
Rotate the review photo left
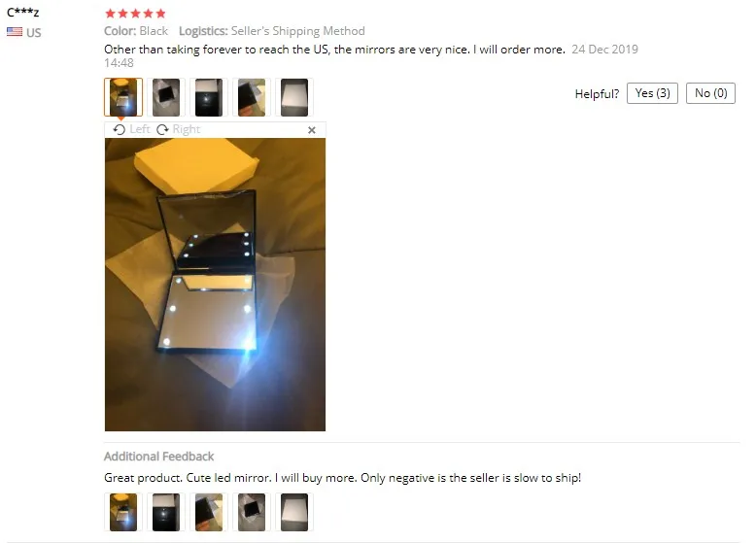coord(131,129)
